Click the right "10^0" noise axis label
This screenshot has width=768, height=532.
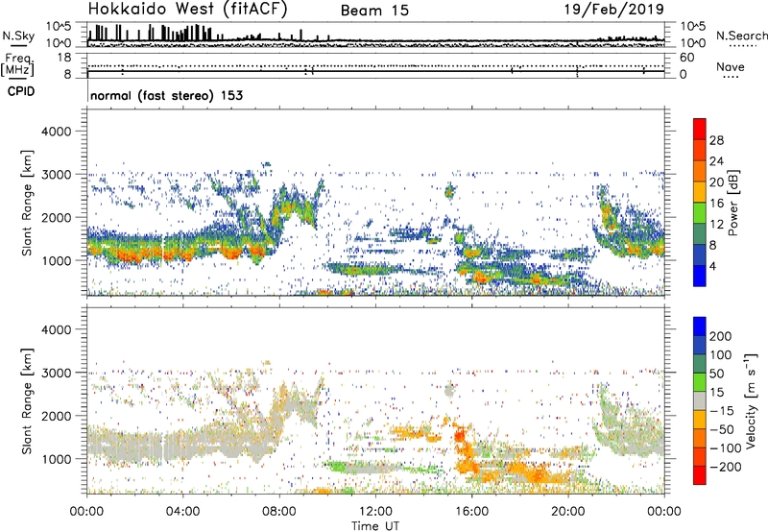pos(693,43)
